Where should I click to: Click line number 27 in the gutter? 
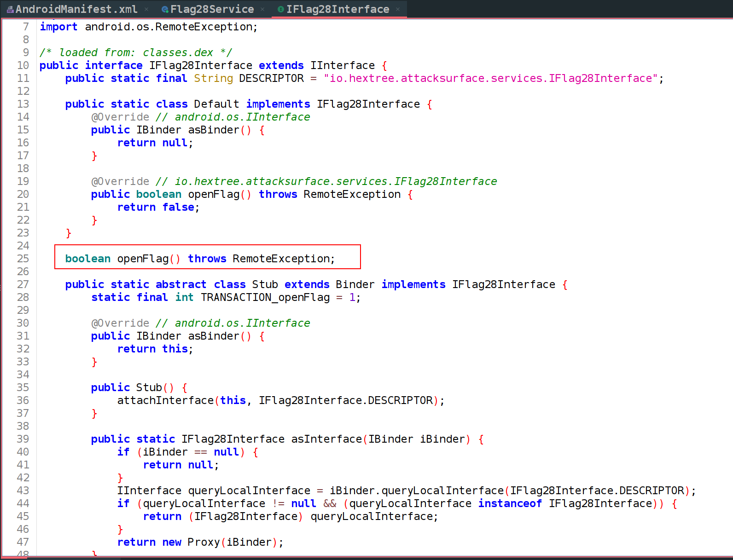[x=23, y=284]
